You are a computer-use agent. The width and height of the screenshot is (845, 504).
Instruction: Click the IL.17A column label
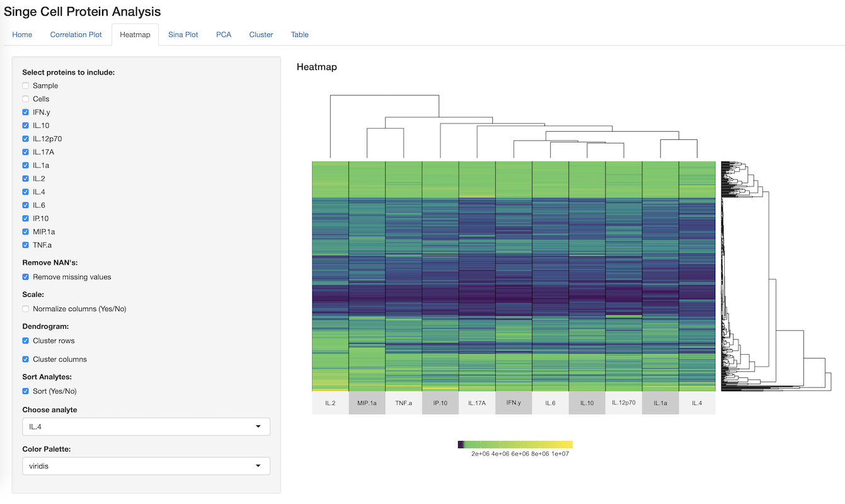point(477,403)
